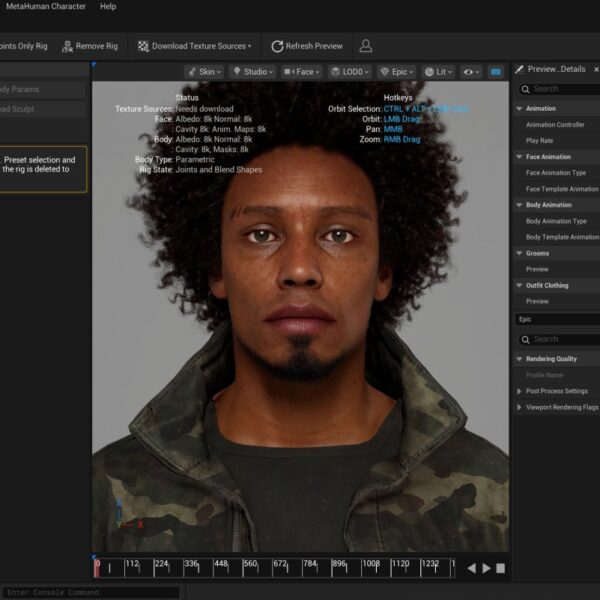Expand Post Process Settings

coord(519,391)
